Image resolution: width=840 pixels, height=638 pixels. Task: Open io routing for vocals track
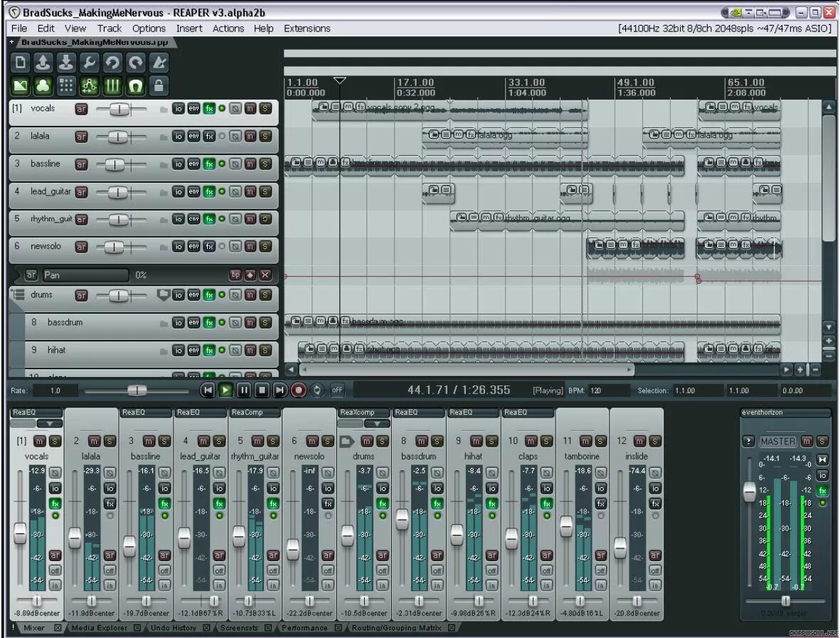pyautogui.click(x=179, y=109)
